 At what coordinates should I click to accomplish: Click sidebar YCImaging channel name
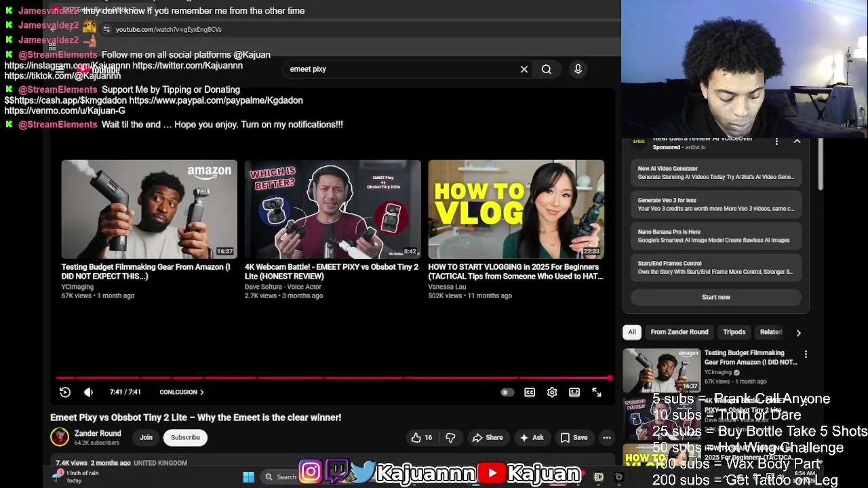click(718, 372)
